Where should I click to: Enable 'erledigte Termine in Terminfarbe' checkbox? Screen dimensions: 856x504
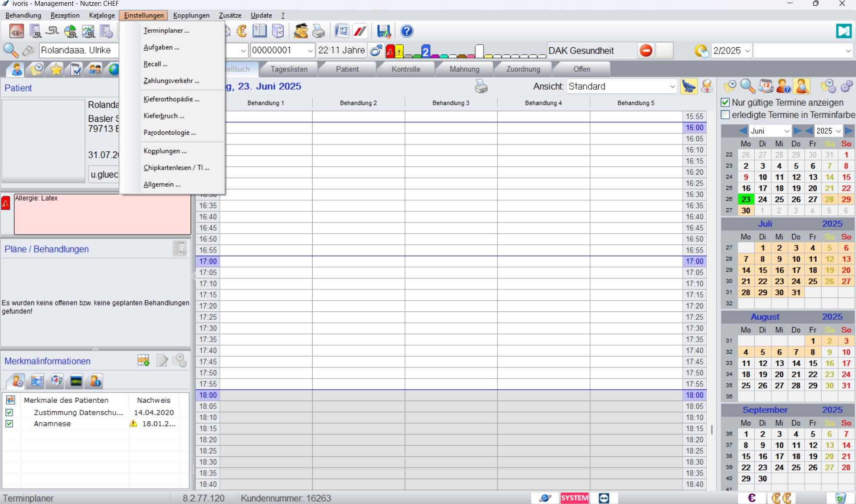(725, 115)
